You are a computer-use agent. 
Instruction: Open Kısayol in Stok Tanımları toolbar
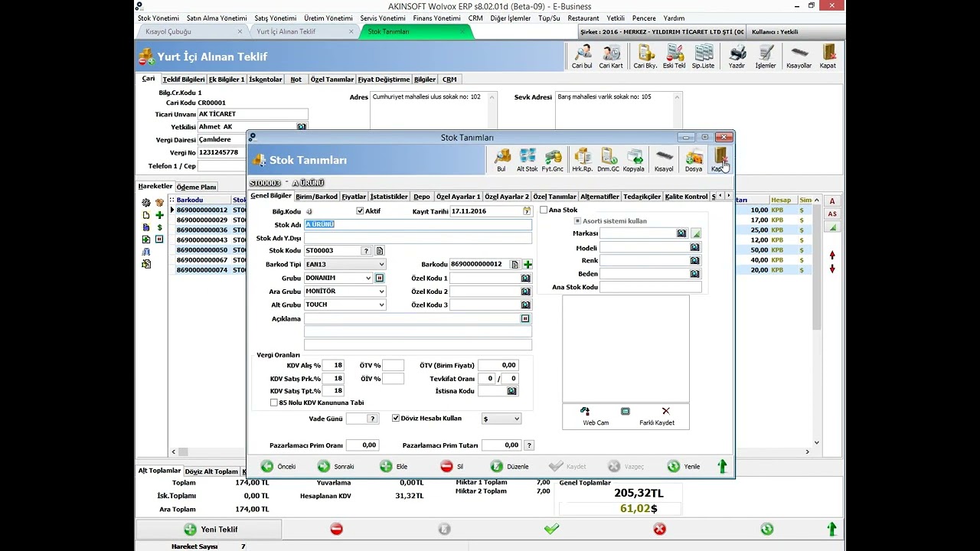tap(664, 160)
